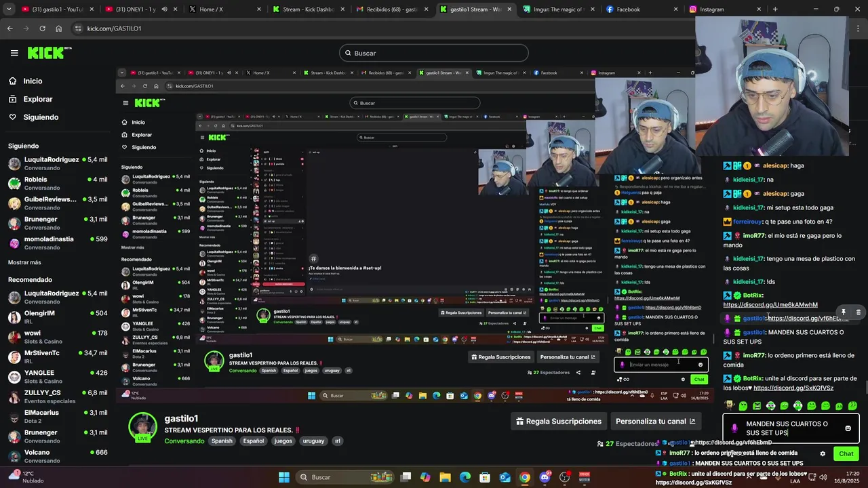The image size is (868, 488).
Task: Send the message with the green Chat button
Action: point(846,453)
